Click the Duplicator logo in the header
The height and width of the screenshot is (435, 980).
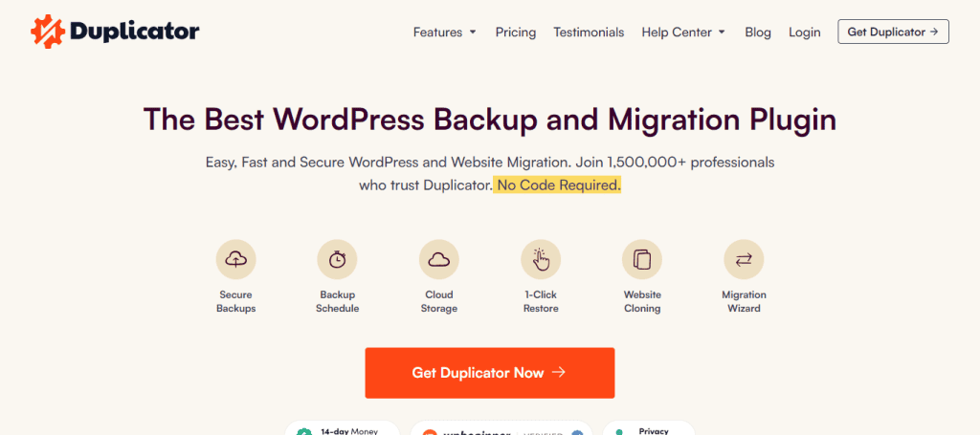(114, 32)
